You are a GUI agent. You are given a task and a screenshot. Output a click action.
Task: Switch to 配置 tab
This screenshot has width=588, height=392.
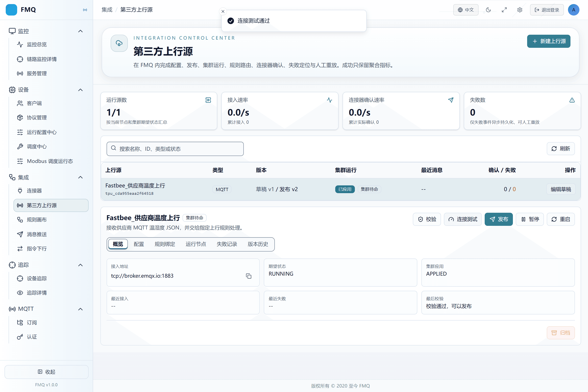[139, 244]
